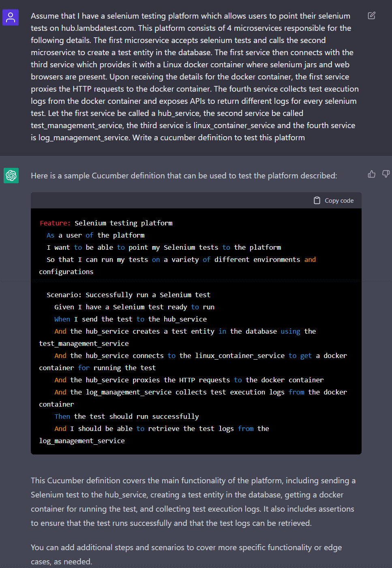Click the "Scenario: Successfully run a Selenium test" line

point(128,295)
